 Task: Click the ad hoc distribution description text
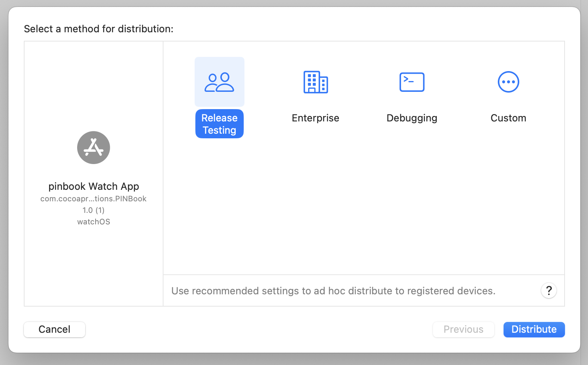pyautogui.click(x=333, y=291)
